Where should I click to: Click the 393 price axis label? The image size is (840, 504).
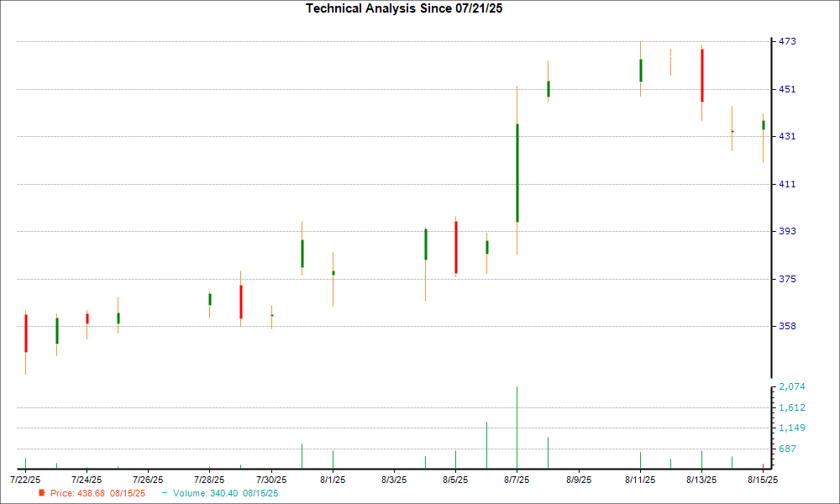coord(787,231)
